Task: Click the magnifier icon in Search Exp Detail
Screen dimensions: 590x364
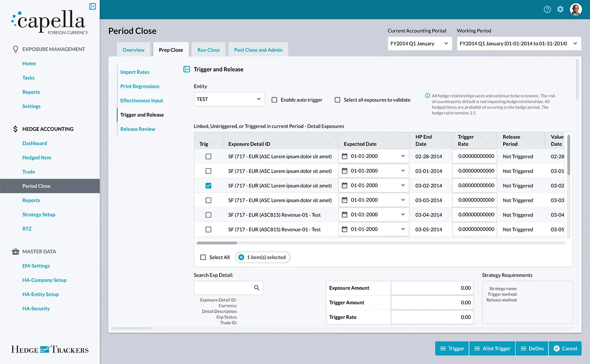Action: [x=257, y=288]
